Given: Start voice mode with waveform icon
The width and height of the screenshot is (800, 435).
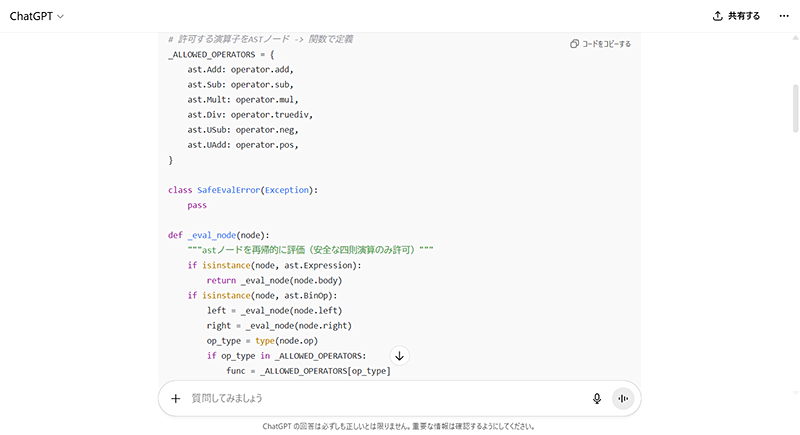Looking at the screenshot, I should click(x=623, y=398).
